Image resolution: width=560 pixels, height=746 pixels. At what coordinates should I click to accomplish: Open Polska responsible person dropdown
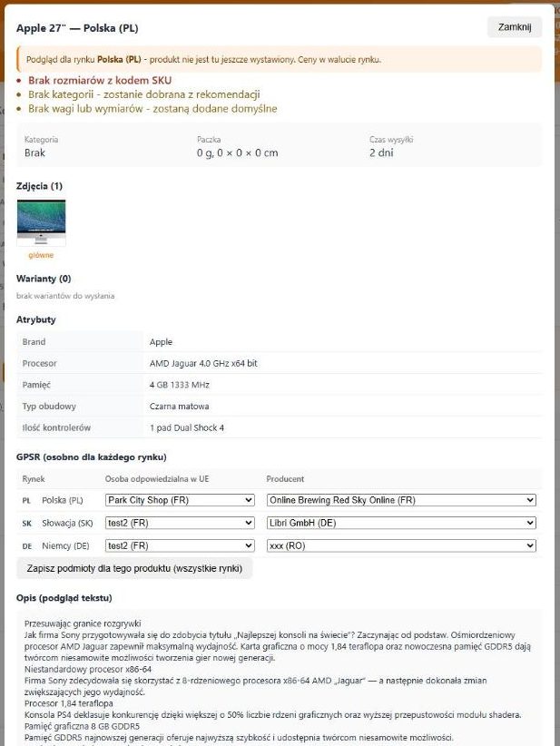coord(180,500)
